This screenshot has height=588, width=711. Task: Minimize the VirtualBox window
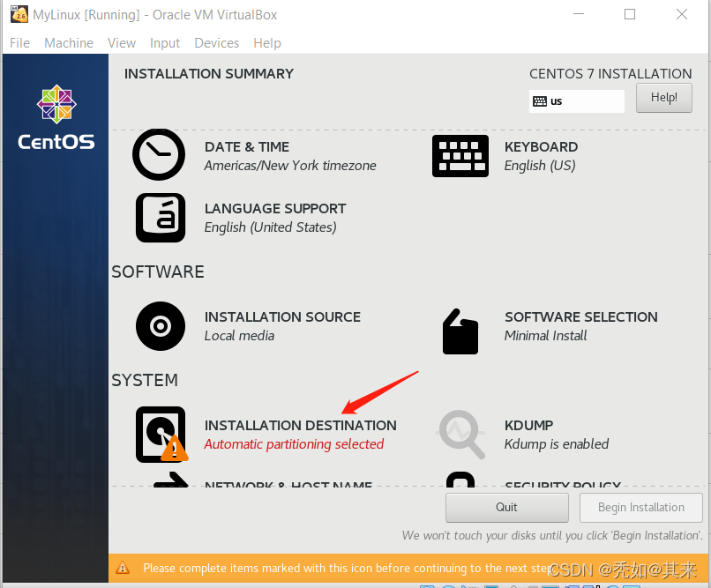(x=579, y=14)
